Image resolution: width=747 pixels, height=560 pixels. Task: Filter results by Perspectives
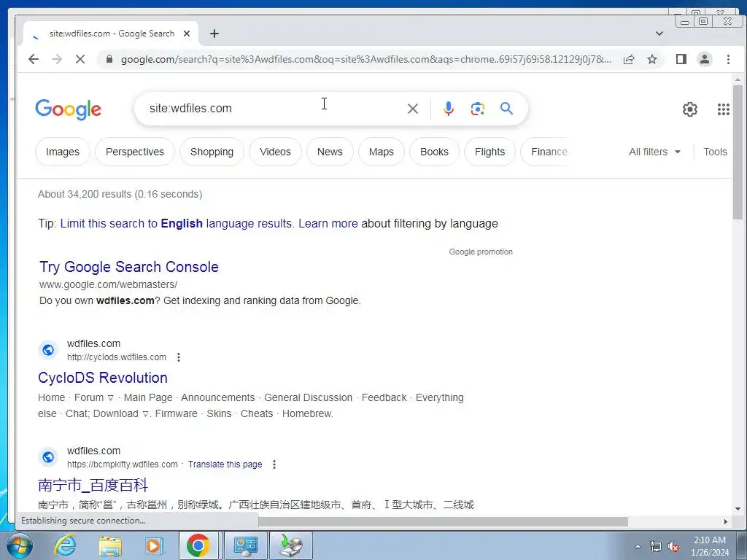(x=135, y=152)
